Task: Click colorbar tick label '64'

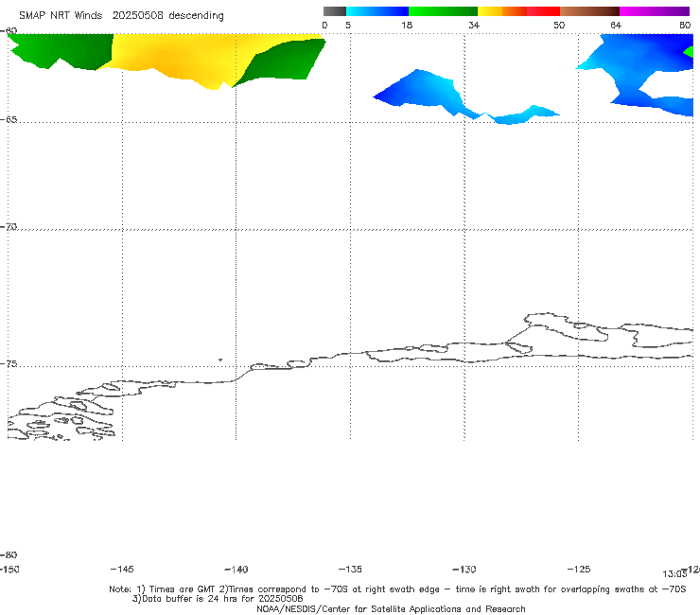Action: pos(616,26)
